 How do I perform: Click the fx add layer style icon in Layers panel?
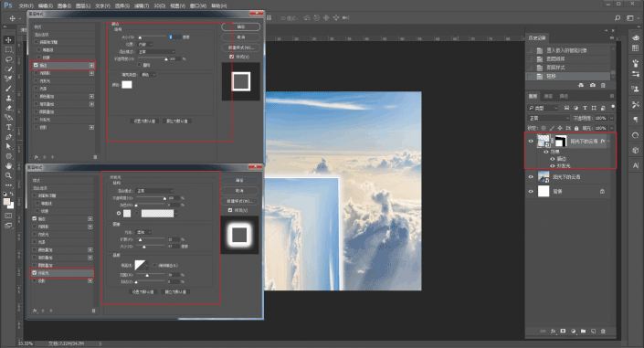tap(553, 332)
